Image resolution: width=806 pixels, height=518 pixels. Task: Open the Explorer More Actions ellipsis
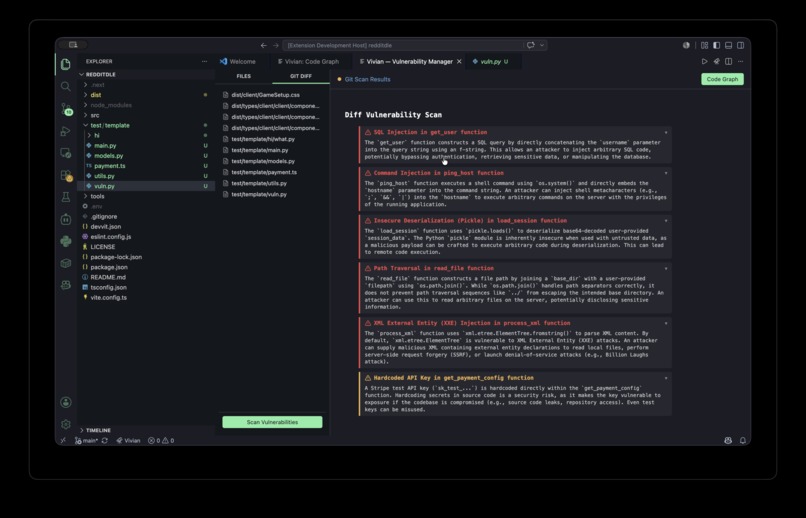205,61
